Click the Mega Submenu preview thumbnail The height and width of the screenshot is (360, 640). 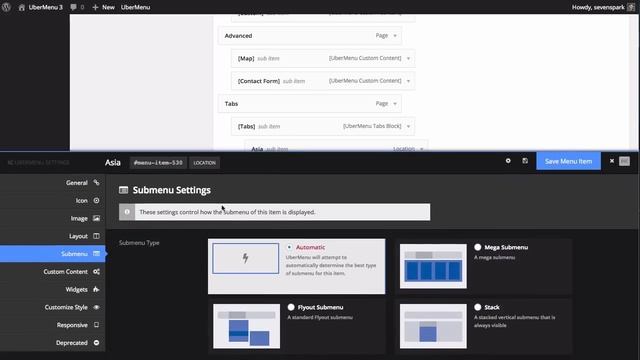pos(433,266)
